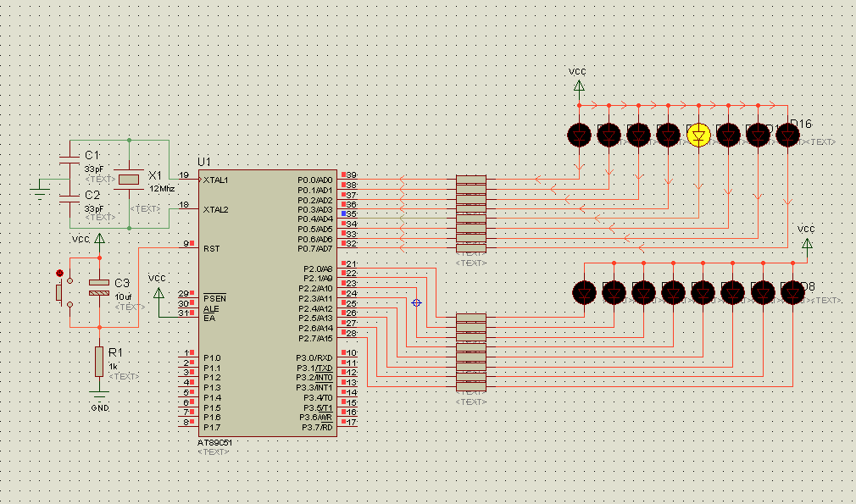This screenshot has height=504, width=856.
Task: Click the P2.0/A8 pin label
Action: [x=318, y=269]
